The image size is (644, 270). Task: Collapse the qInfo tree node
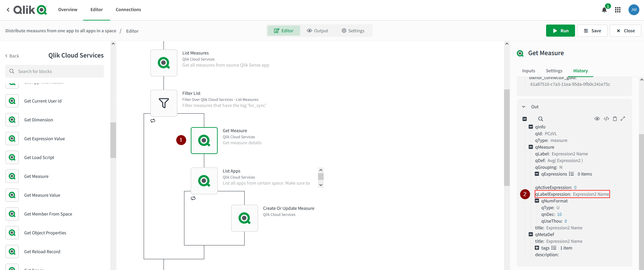(x=531, y=127)
